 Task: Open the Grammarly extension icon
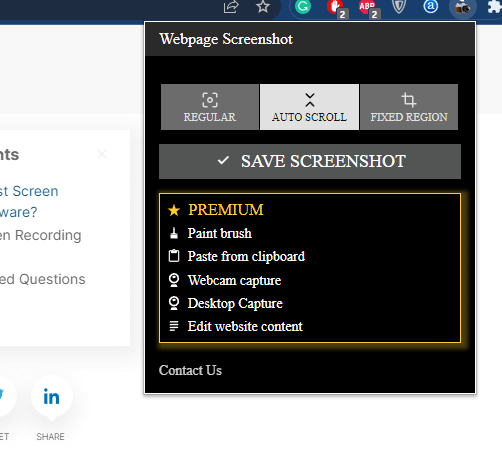[x=303, y=7]
